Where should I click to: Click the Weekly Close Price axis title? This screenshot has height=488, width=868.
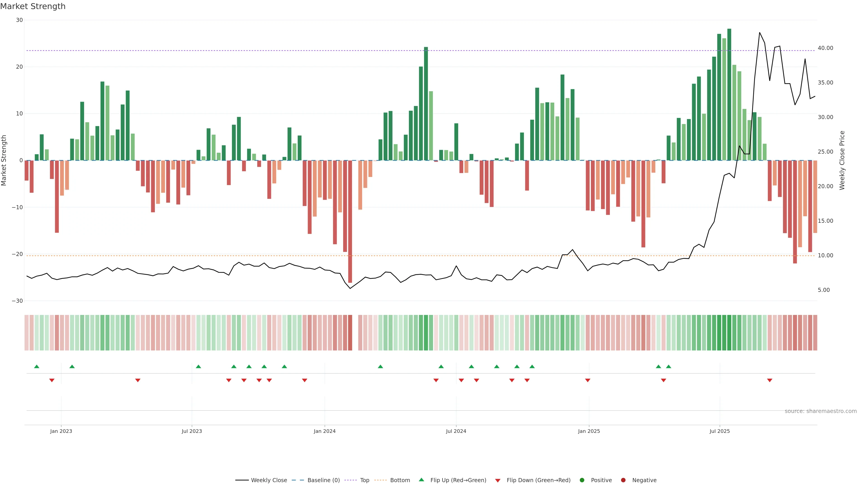842,160
